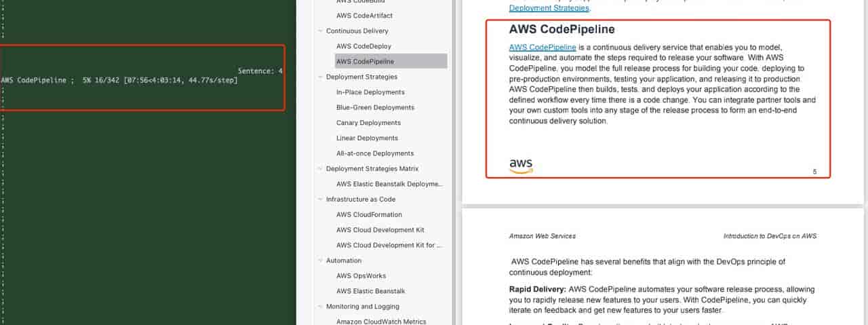Open Canary Deployments in the outline
868x325 pixels.
point(368,123)
